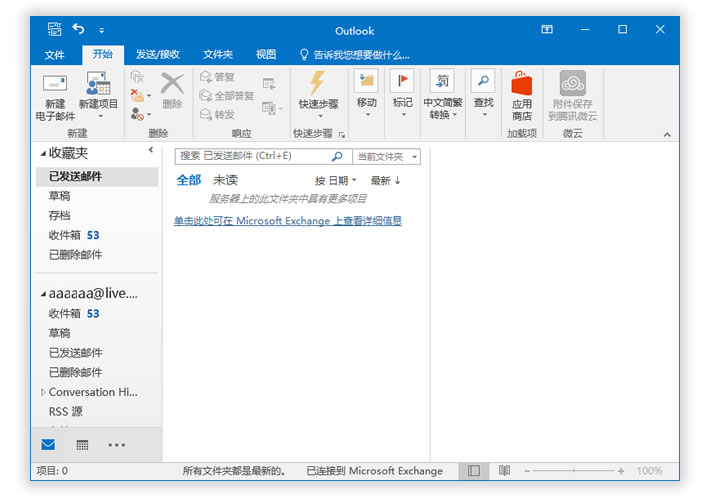
Task: Select 已发送邮件 in favorites
Action: [97, 176]
